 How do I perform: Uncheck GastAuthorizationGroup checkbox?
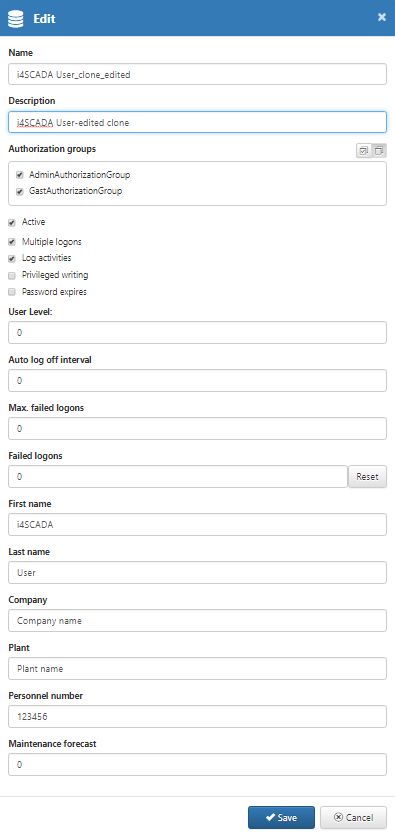(x=20, y=192)
